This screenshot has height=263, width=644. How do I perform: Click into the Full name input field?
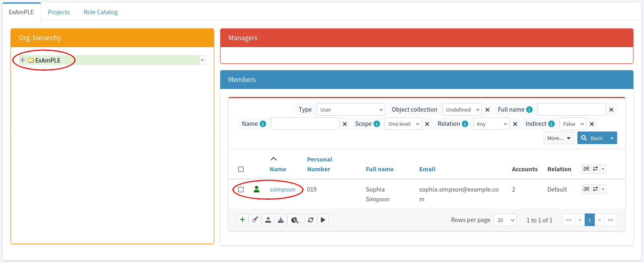(571, 110)
